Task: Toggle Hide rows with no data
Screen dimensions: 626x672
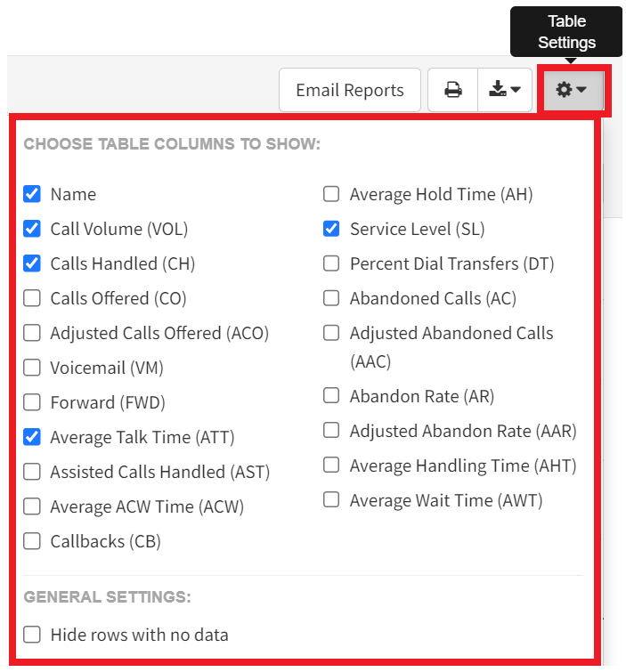Action: click(32, 635)
